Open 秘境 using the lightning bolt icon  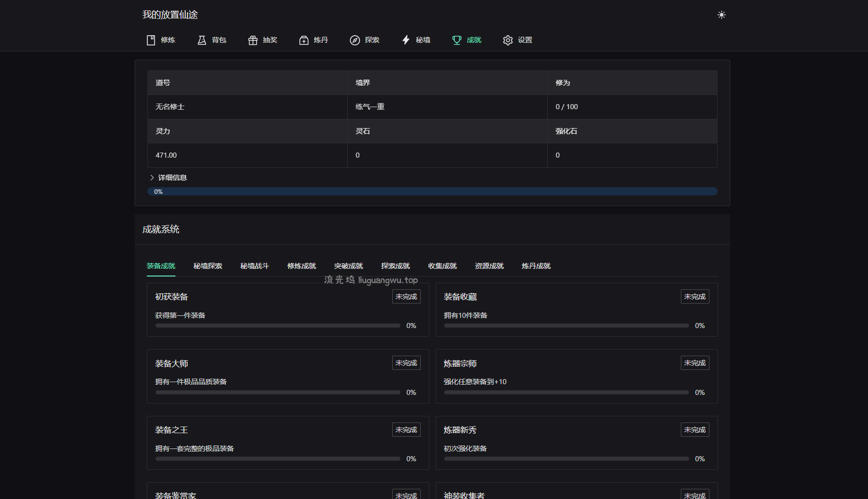406,40
